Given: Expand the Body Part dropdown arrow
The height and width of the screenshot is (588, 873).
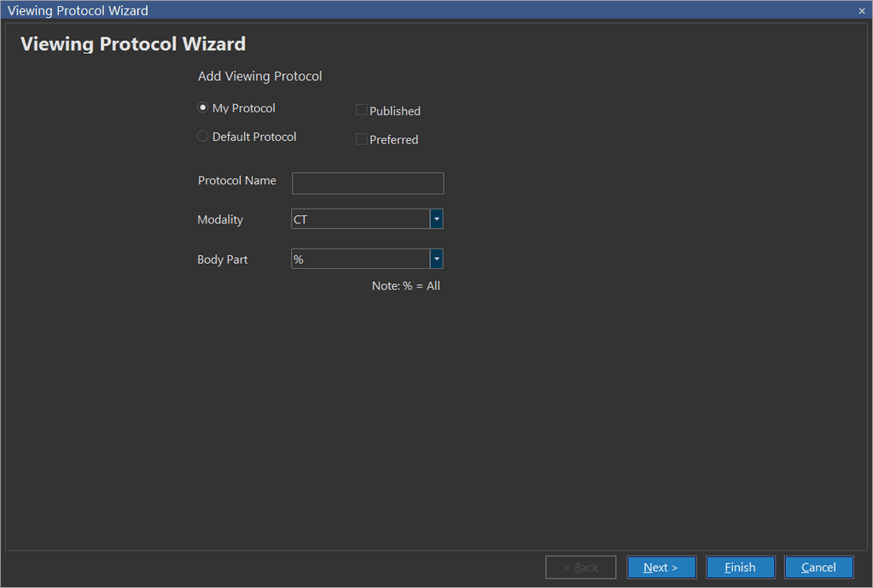Looking at the screenshot, I should click(x=436, y=259).
